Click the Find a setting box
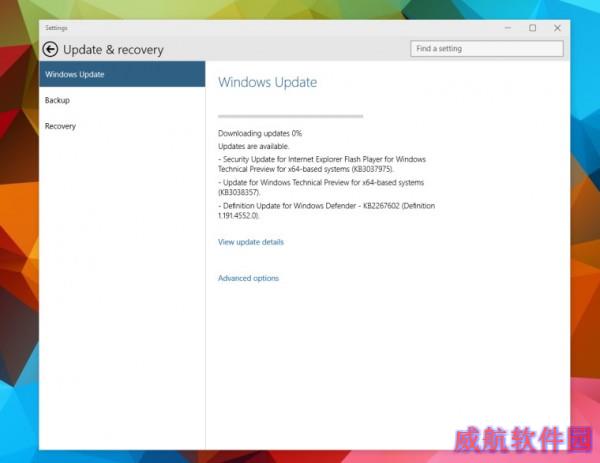600x463 pixels. (487, 49)
